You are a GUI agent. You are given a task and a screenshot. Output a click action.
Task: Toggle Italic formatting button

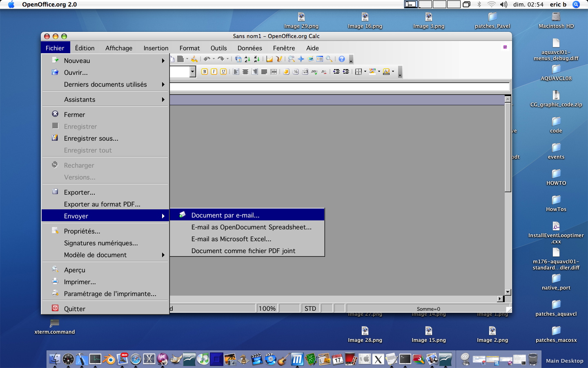coord(214,72)
